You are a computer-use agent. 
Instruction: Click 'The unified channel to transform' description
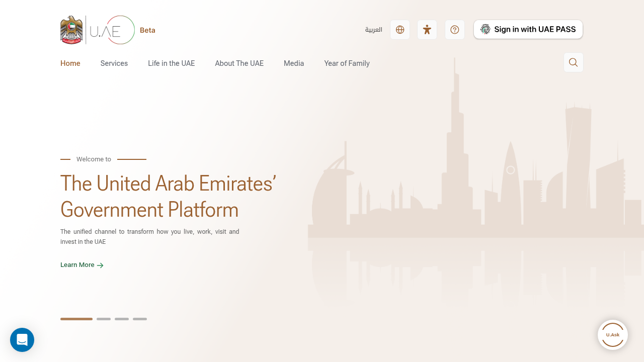[150, 237]
